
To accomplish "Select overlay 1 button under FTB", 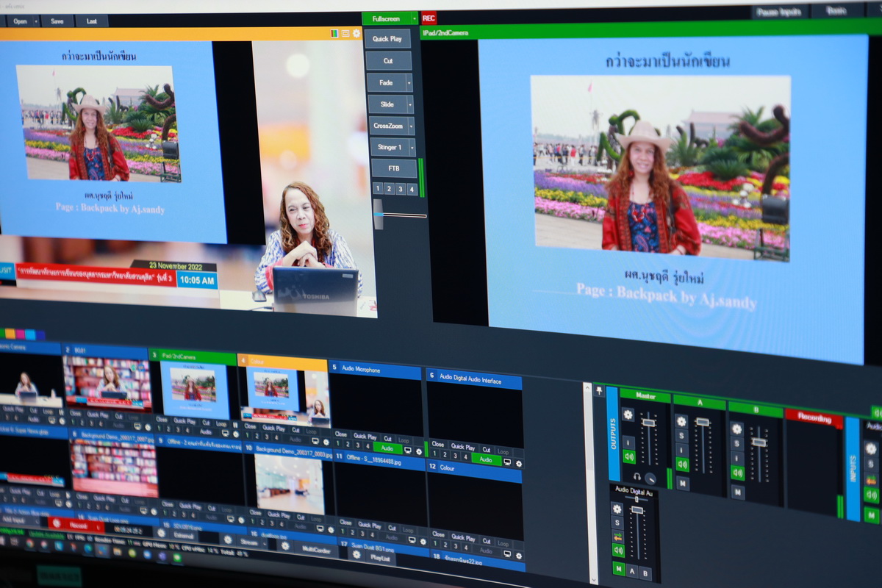I will coord(378,189).
